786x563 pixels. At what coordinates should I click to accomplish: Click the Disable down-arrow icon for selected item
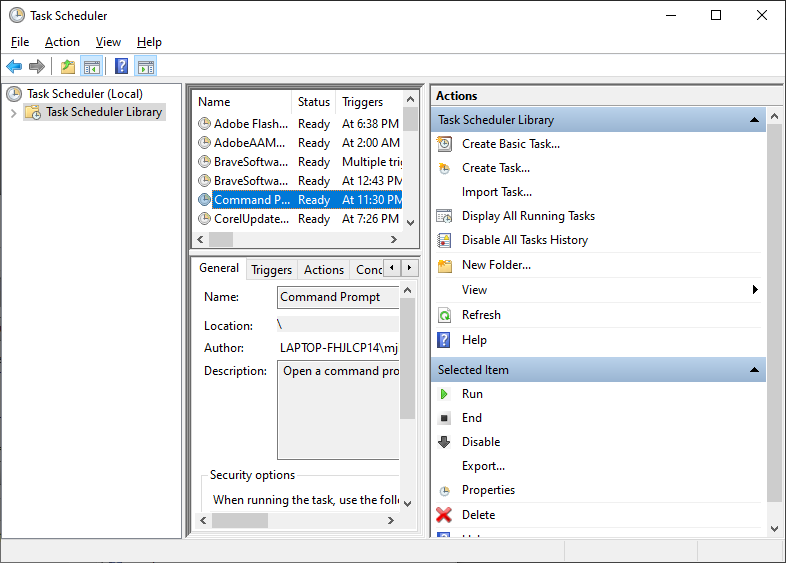tap(444, 442)
